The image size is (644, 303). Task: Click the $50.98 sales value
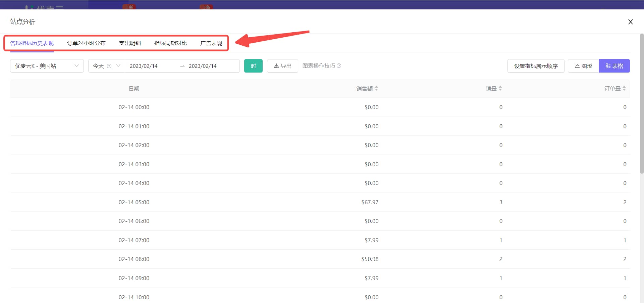click(370, 259)
